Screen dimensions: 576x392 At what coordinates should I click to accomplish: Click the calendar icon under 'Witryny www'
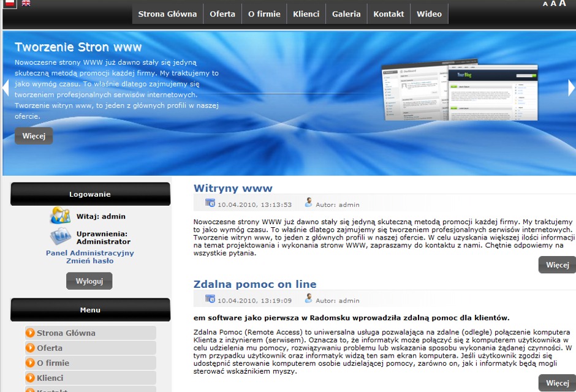click(x=210, y=203)
